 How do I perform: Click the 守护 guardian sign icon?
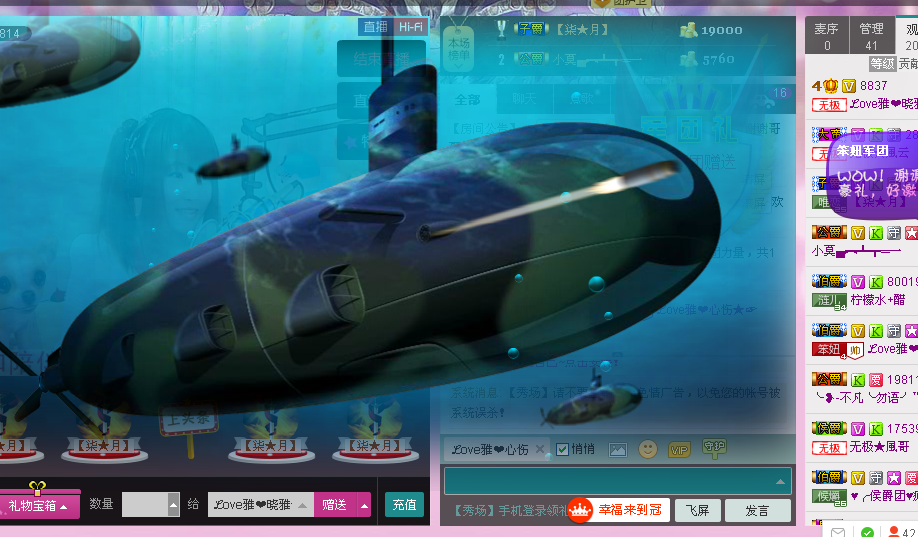tap(714, 449)
